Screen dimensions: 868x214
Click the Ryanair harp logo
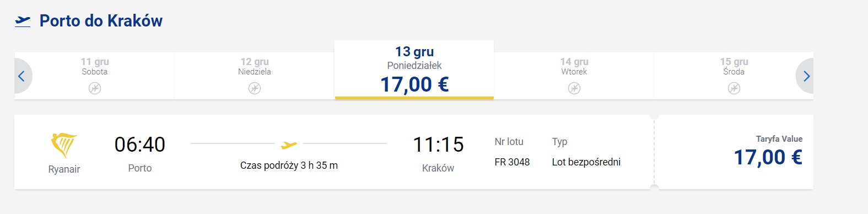(64, 145)
